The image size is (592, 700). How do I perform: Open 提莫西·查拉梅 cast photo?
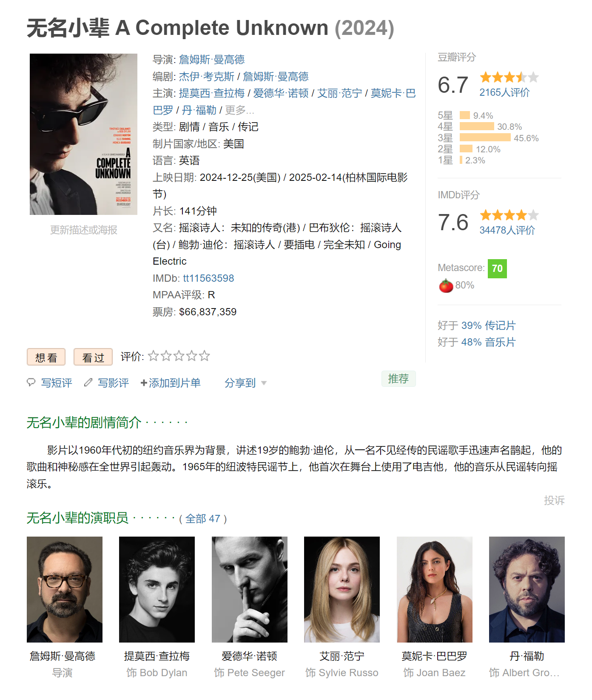pyautogui.click(x=157, y=589)
